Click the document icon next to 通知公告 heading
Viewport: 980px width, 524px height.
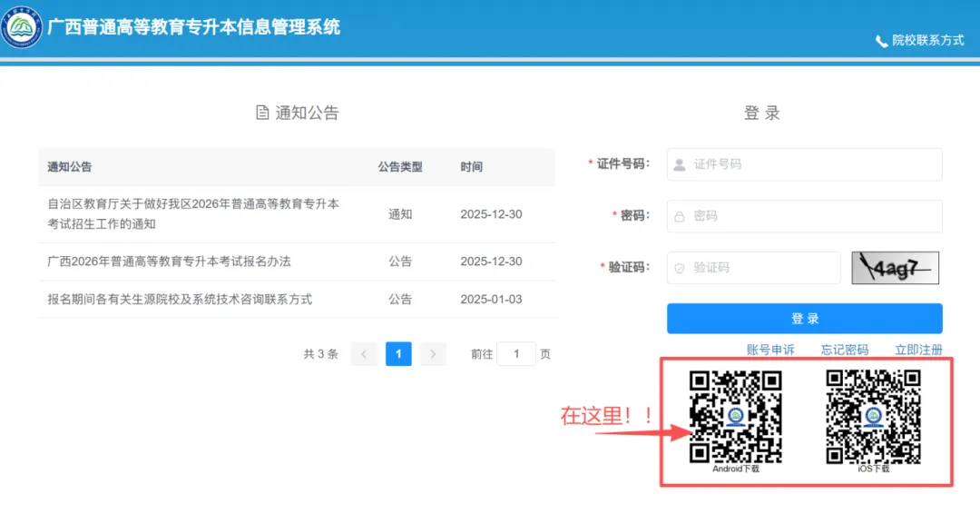pos(262,113)
